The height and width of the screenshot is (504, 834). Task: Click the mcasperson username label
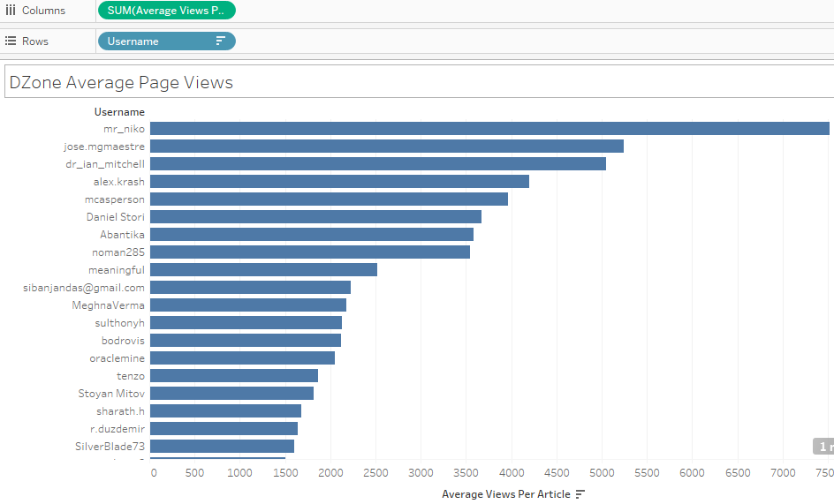point(114,199)
